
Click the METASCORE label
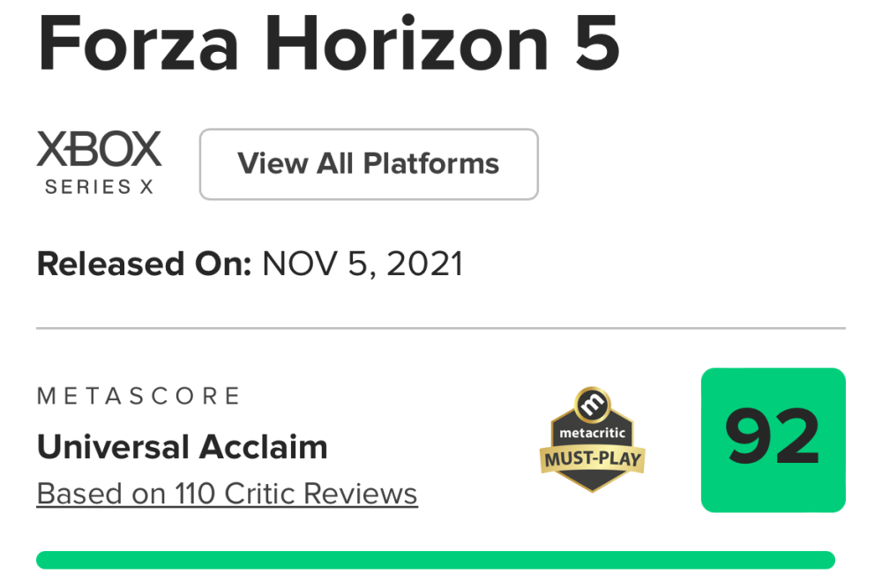[138, 396]
